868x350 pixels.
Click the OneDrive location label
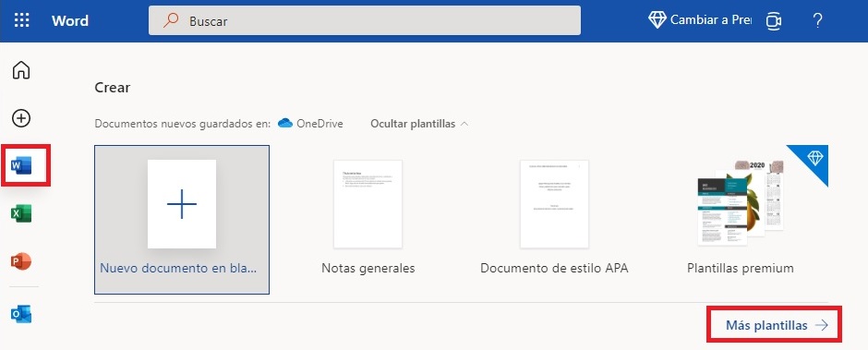(319, 124)
